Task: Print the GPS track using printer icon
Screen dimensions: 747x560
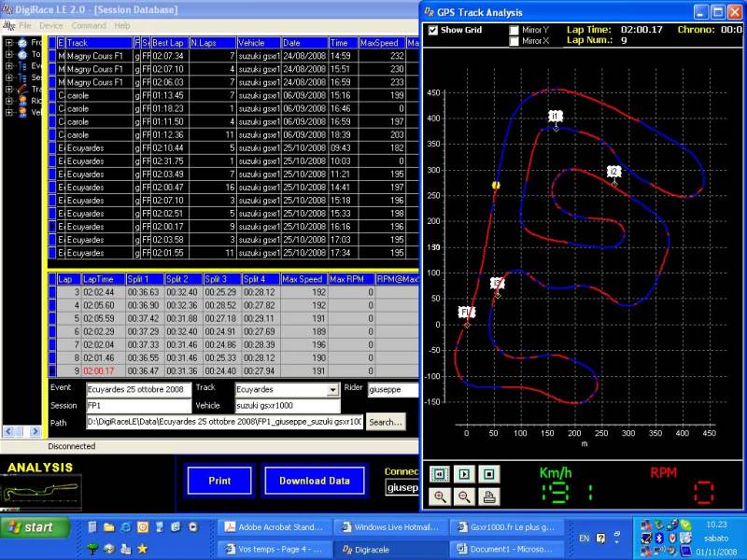Action: click(488, 497)
